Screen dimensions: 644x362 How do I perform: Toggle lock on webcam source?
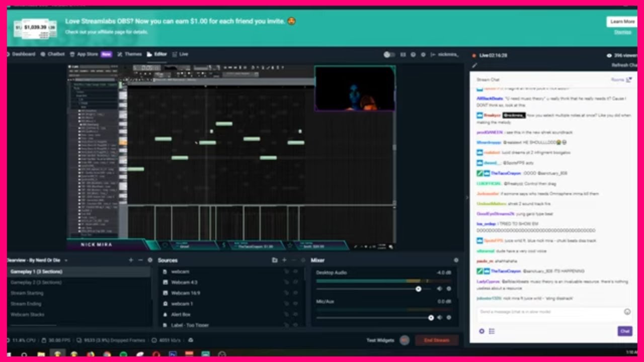coord(287,271)
